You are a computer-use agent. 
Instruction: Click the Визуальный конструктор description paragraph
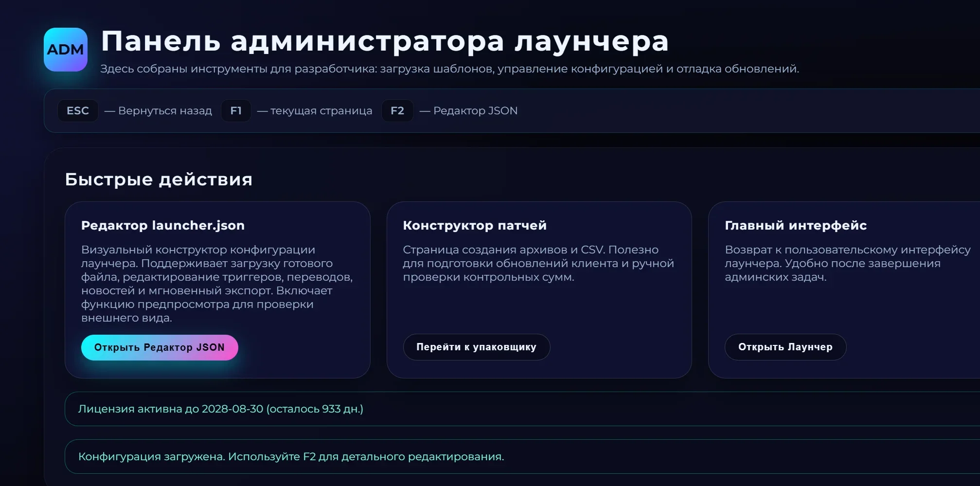point(217,284)
